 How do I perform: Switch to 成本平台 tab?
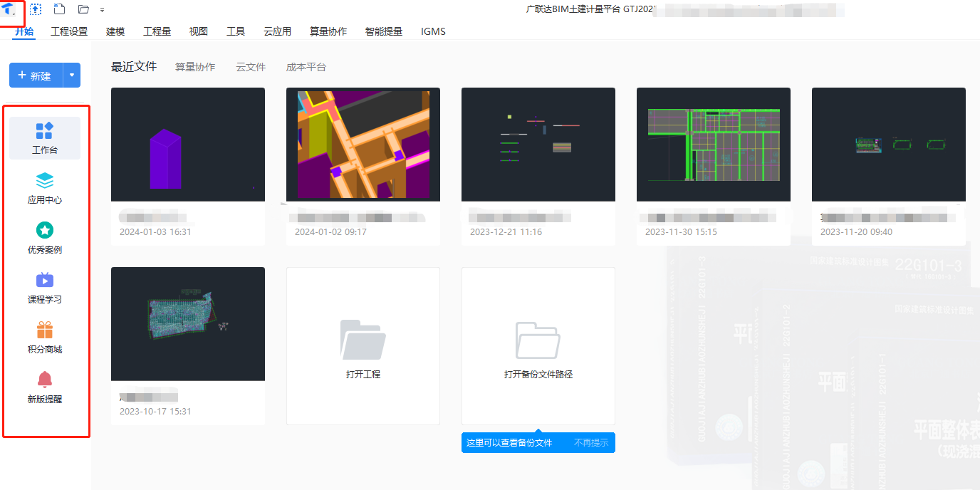point(306,67)
